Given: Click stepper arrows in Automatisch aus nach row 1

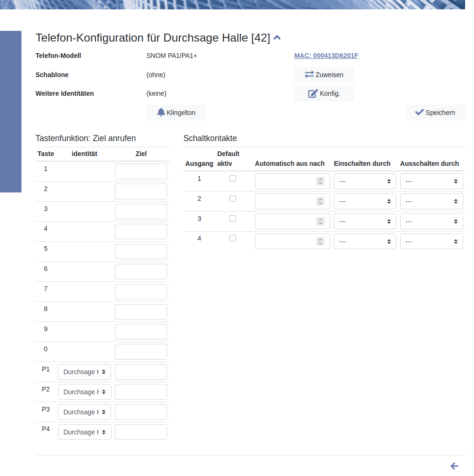Looking at the screenshot, I should click(x=320, y=181).
